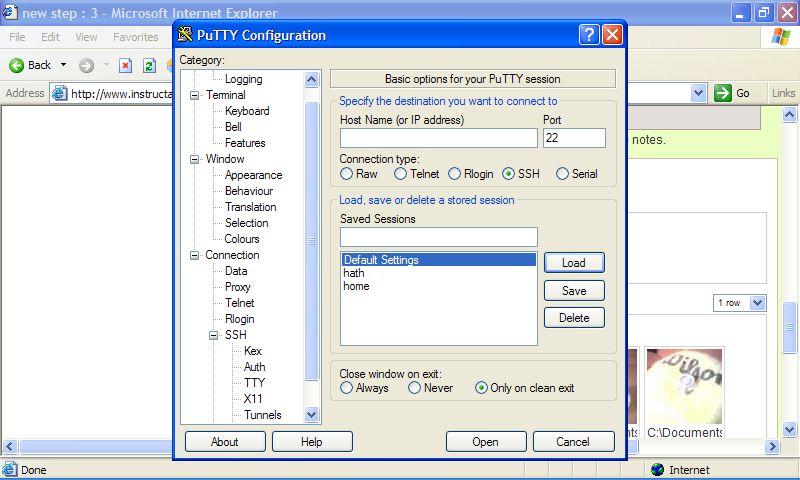Open the '1 row' dropdown on the web page
This screenshot has width=800, height=480.
[758, 303]
